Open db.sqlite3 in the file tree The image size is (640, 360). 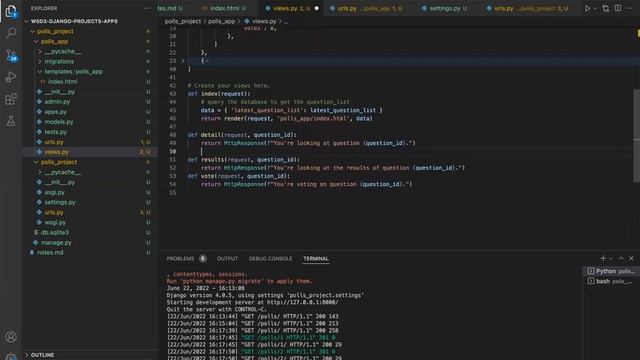(55, 233)
